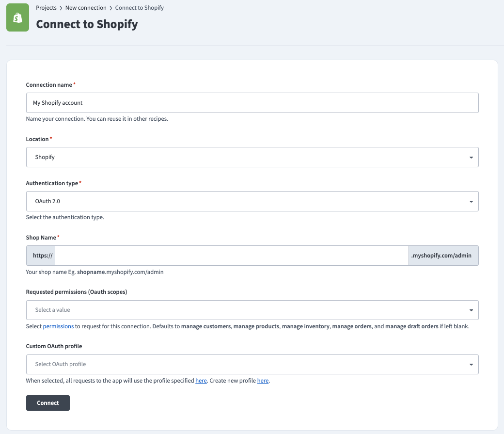This screenshot has height=434, width=504.
Task: Click the first 'here' link about profiles
Action: point(201,380)
